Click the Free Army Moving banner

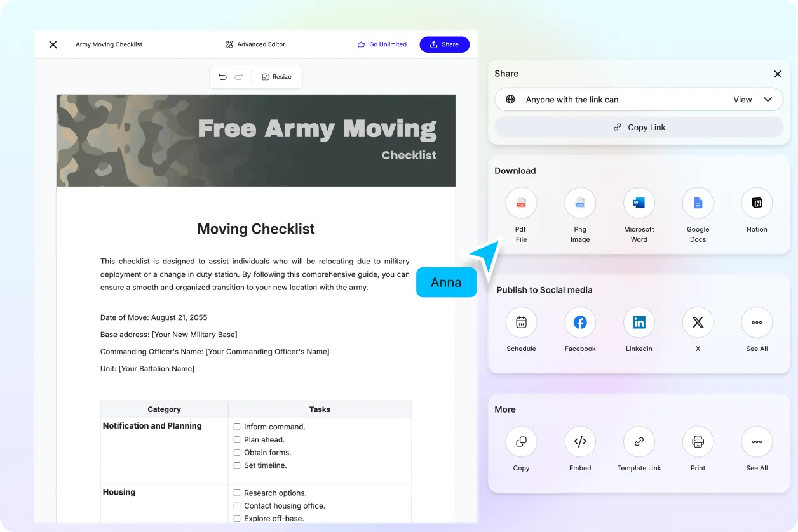coord(256,140)
